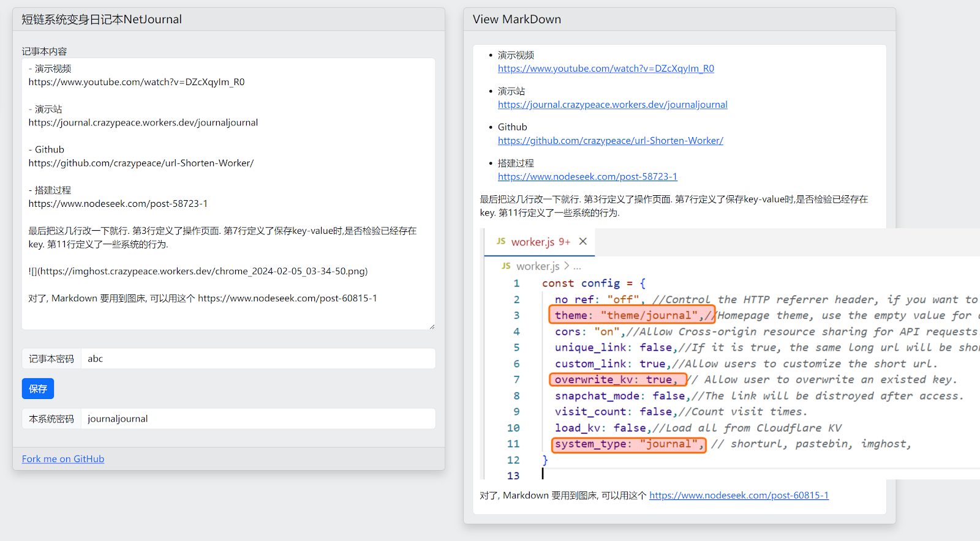The height and width of the screenshot is (541, 980).
Task: Click the breadcrumb chevron after worker.js
Action: [x=567, y=266]
